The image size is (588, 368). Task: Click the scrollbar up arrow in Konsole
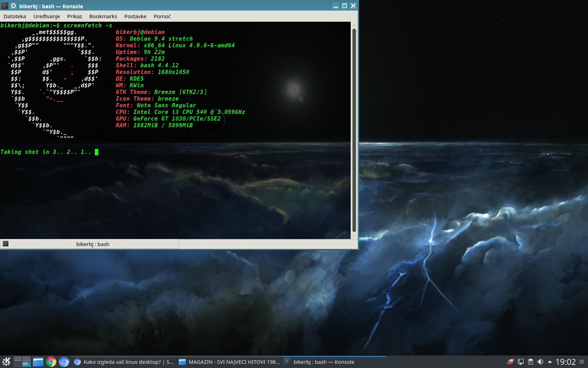pyautogui.click(x=354, y=25)
